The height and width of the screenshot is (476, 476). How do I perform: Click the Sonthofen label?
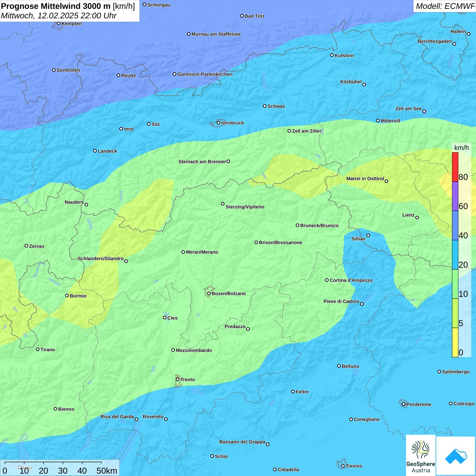click(x=68, y=70)
